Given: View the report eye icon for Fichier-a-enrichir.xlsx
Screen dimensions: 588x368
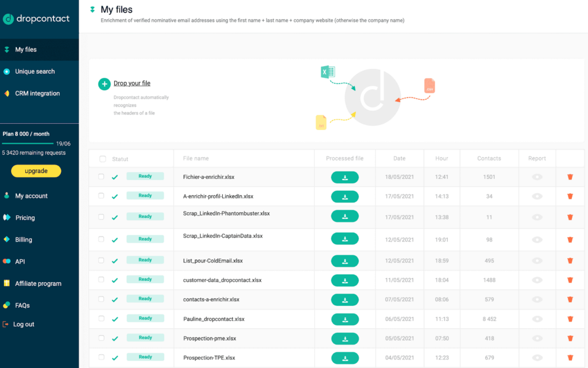Looking at the screenshot, I should (537, 177).
